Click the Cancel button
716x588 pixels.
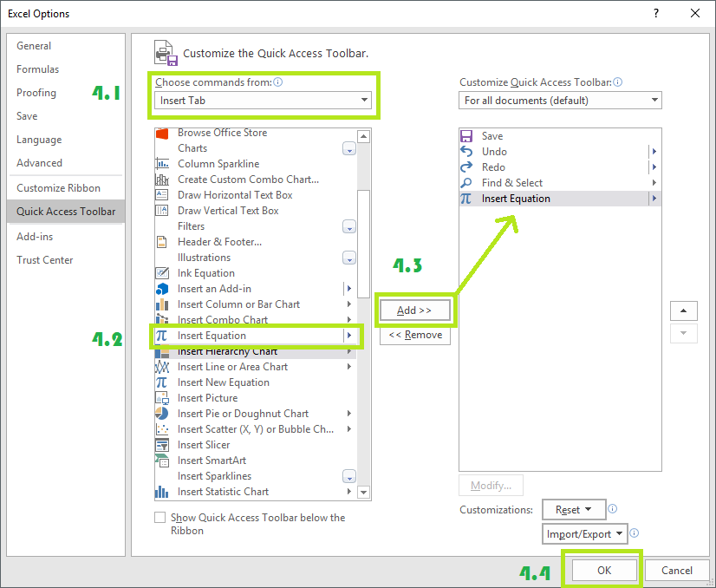pos(677,570)
